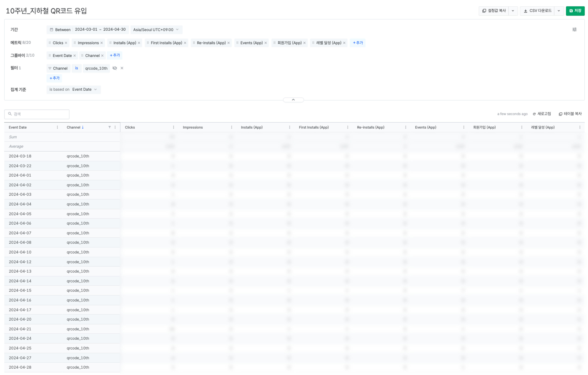Remove the qrcode_10th channel filter

tap(122, 68)
